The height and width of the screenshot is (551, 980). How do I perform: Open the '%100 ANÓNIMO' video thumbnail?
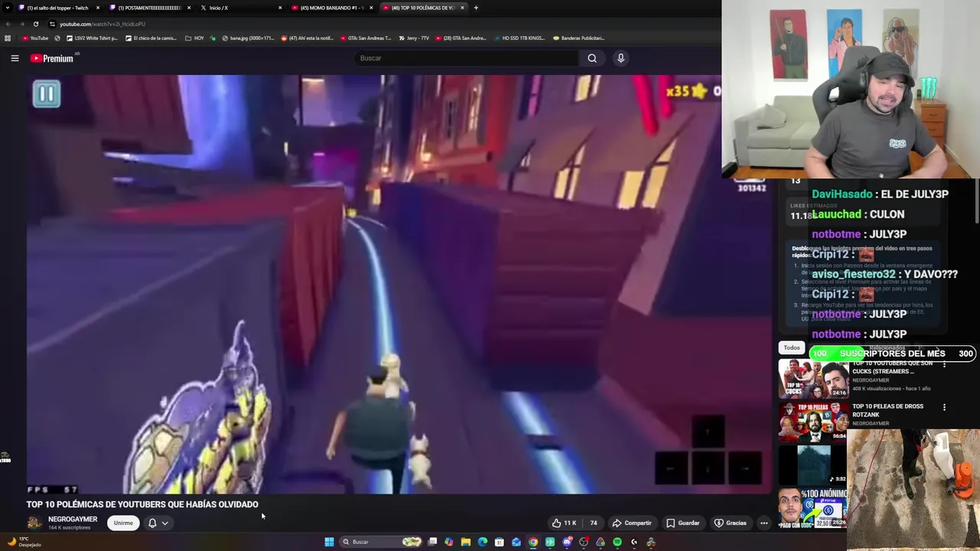[813, 508]
